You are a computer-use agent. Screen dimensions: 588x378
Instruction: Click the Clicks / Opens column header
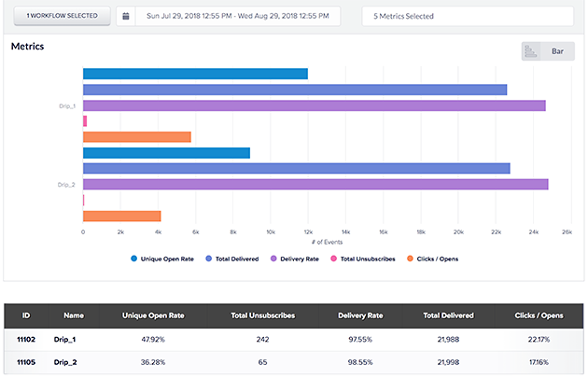[x=539, y=315]
